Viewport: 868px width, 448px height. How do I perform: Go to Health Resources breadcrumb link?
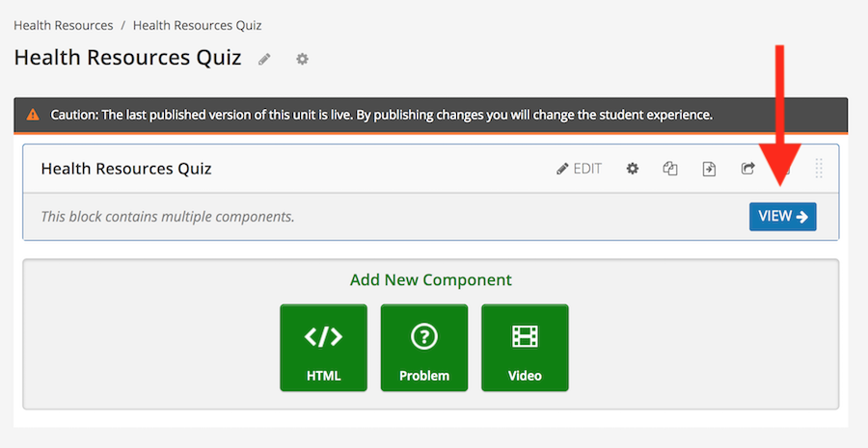[x=63, y=25]
